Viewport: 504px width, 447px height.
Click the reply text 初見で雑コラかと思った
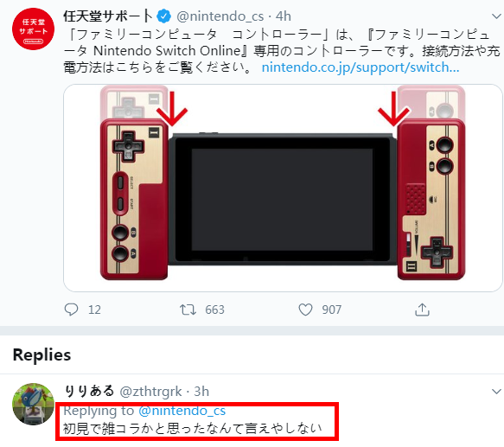[135, 428]
